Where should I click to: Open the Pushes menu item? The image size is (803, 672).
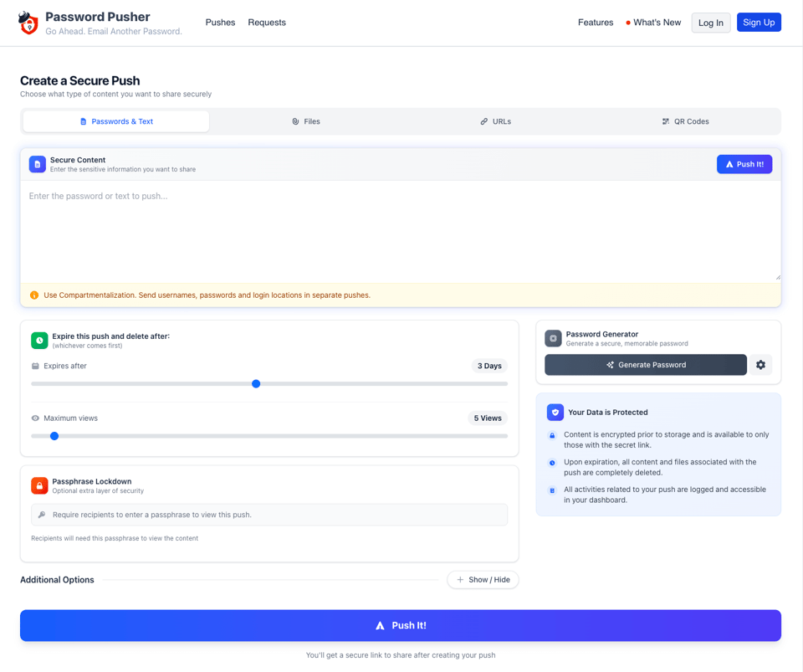click(x=220, y=23)
